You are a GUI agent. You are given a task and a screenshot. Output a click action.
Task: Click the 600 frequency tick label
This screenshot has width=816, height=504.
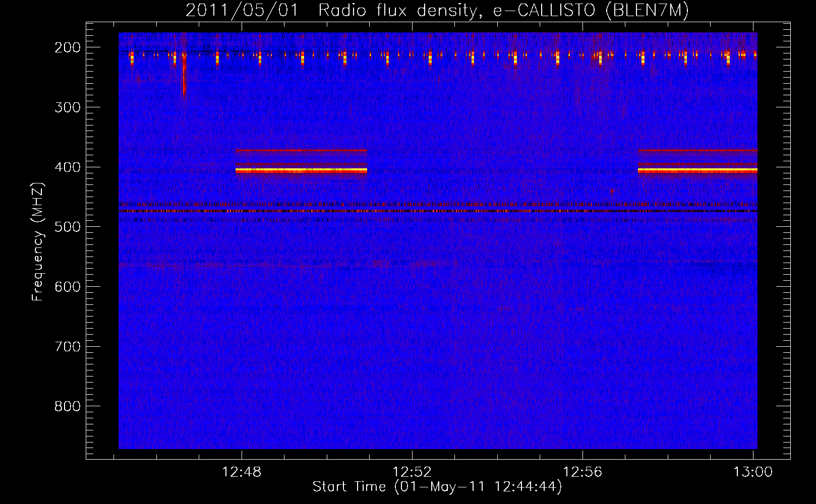click(x=68, y=287)
